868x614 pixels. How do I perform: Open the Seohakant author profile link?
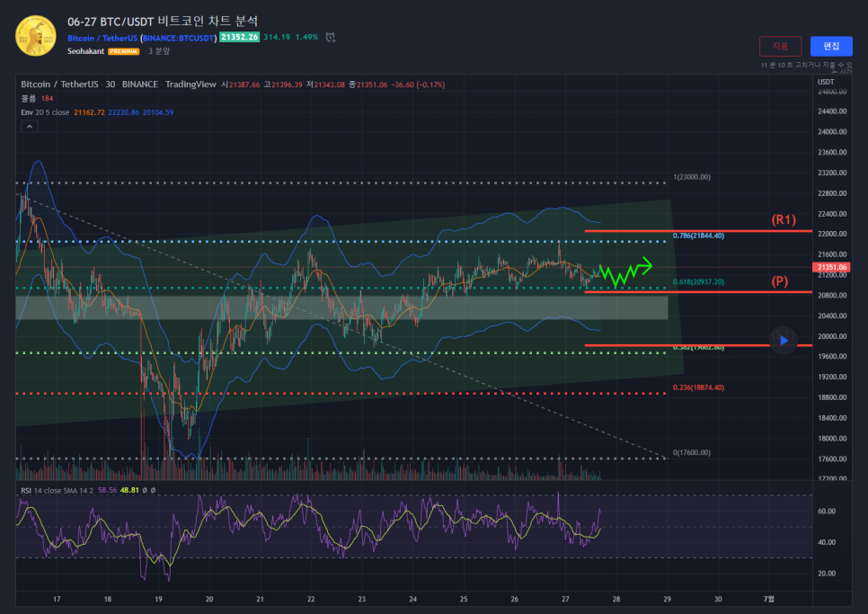pos(86,51)
